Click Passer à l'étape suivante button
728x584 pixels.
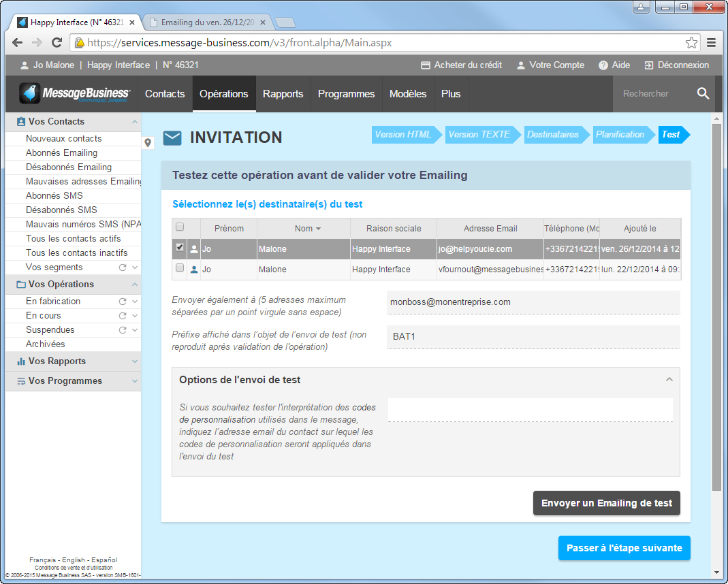click(624, 548)
